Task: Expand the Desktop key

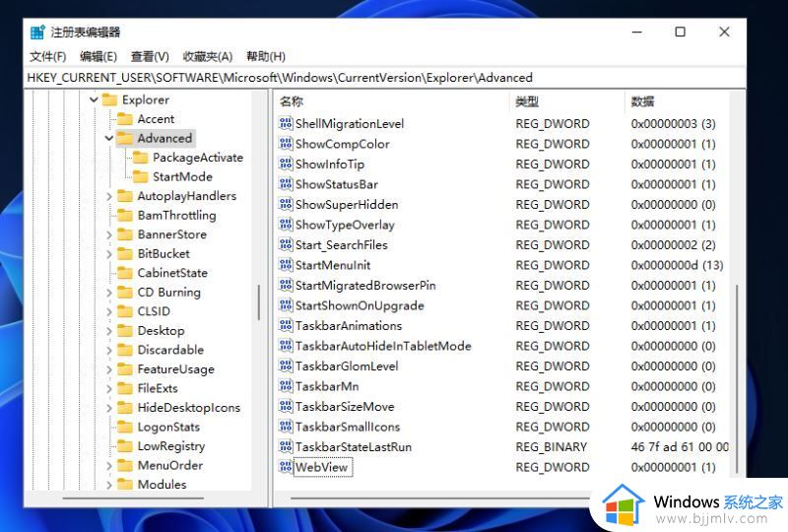Action: (x=109, y=330)
